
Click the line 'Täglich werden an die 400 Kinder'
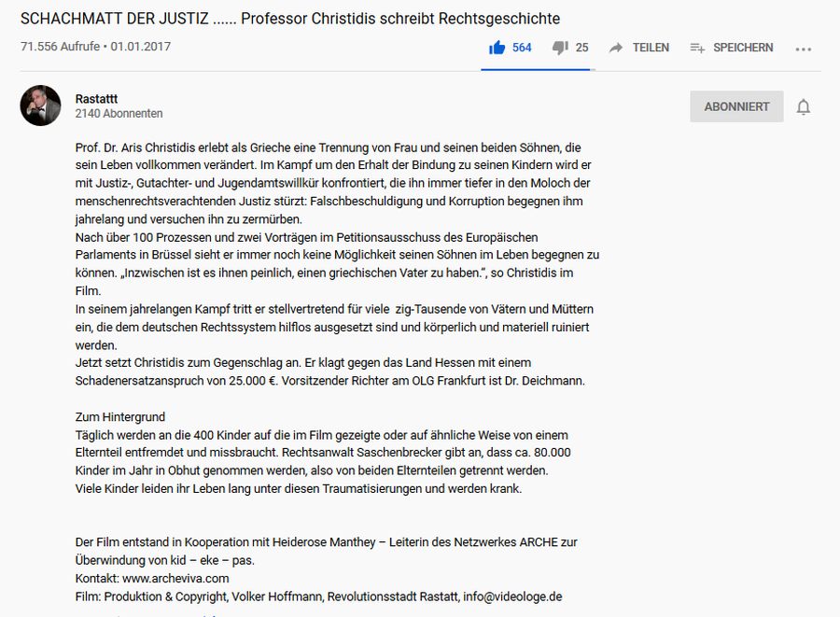(x=321, y=435)
